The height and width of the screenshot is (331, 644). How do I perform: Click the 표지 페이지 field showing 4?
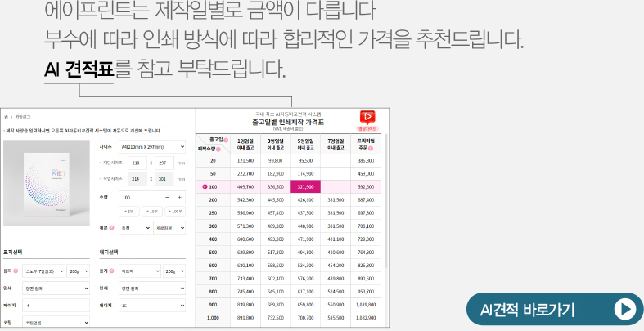(x=56, y=306)
